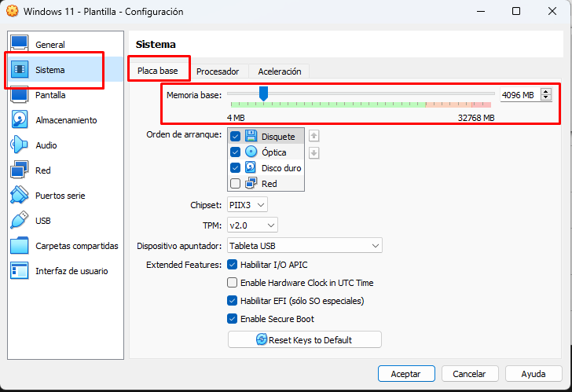This screenshot has height=392, width=572.
Task: Select the Audio speaker icon
Action: [x=20, y=145]
